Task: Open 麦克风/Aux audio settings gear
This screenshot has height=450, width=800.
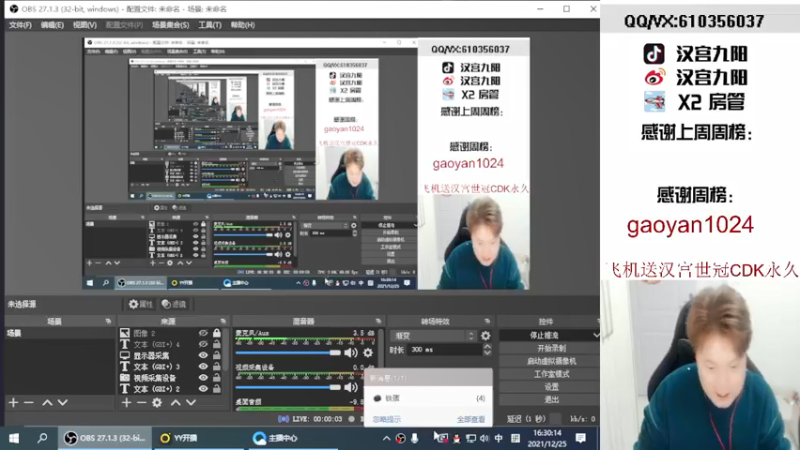Action: [368, 353]
